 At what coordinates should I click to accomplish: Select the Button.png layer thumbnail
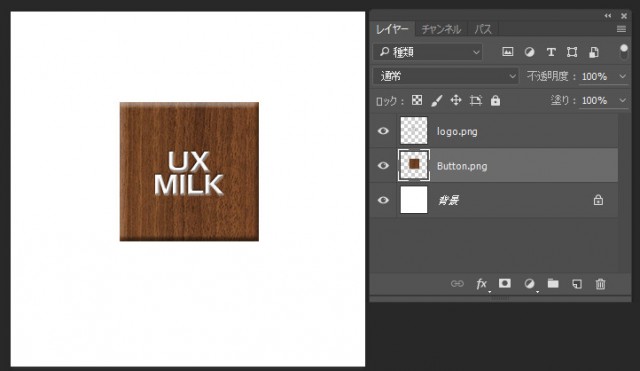414,165
